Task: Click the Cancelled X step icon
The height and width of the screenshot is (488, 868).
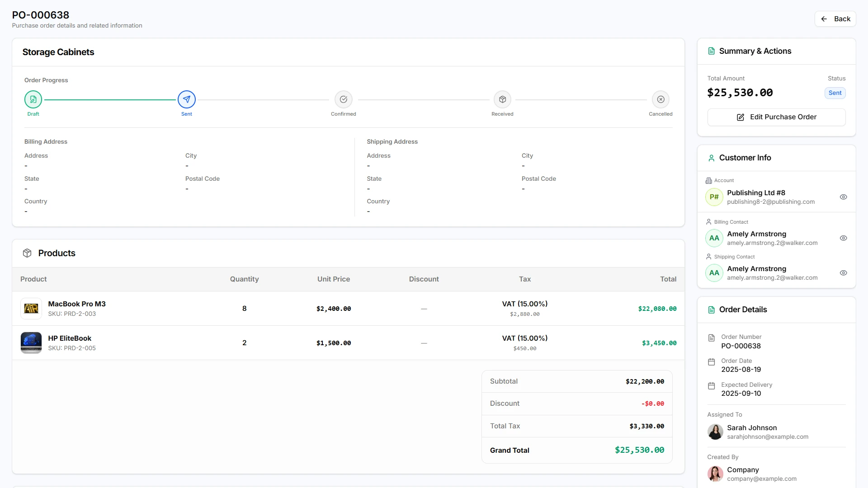Action: click(x=661, y=99)
